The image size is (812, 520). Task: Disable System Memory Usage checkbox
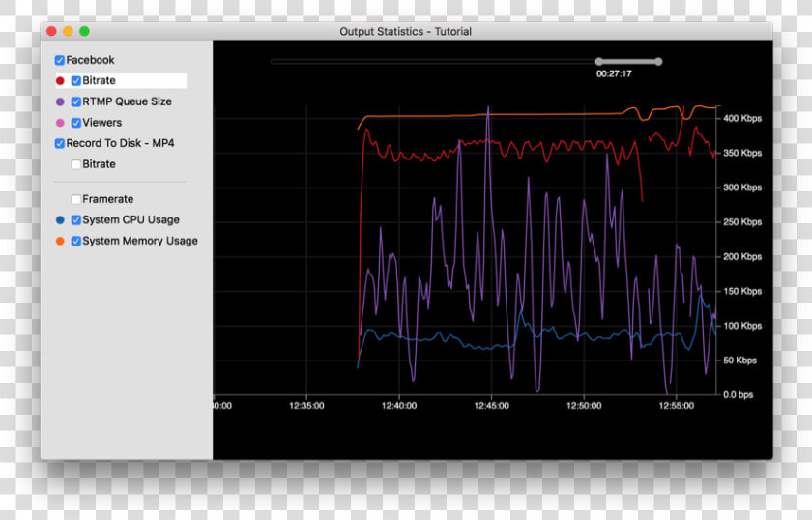[x=76, y=241]
